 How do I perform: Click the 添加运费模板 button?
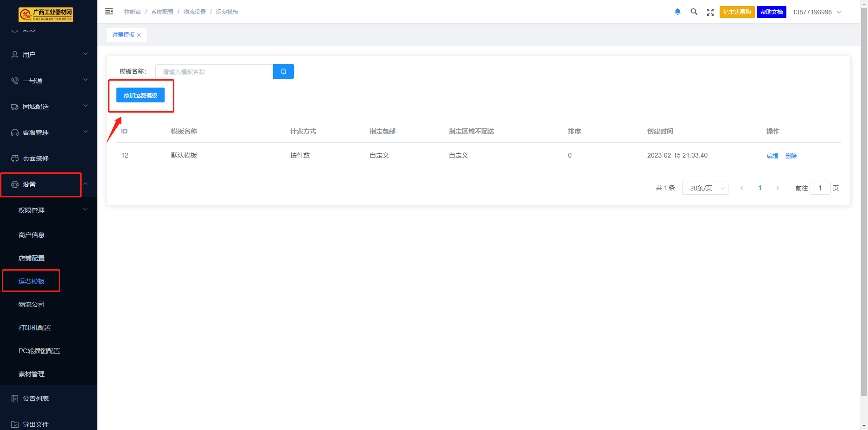(140, 95)
